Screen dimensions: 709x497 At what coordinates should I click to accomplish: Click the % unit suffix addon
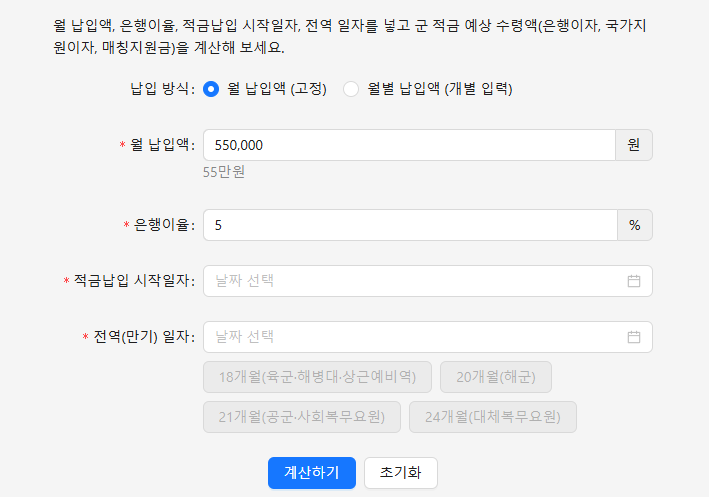point(635,225)
